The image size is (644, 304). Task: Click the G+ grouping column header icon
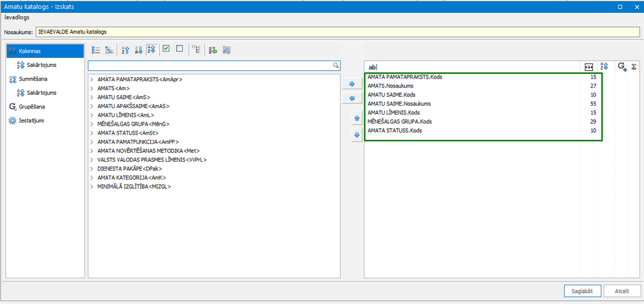click(622, 66)
